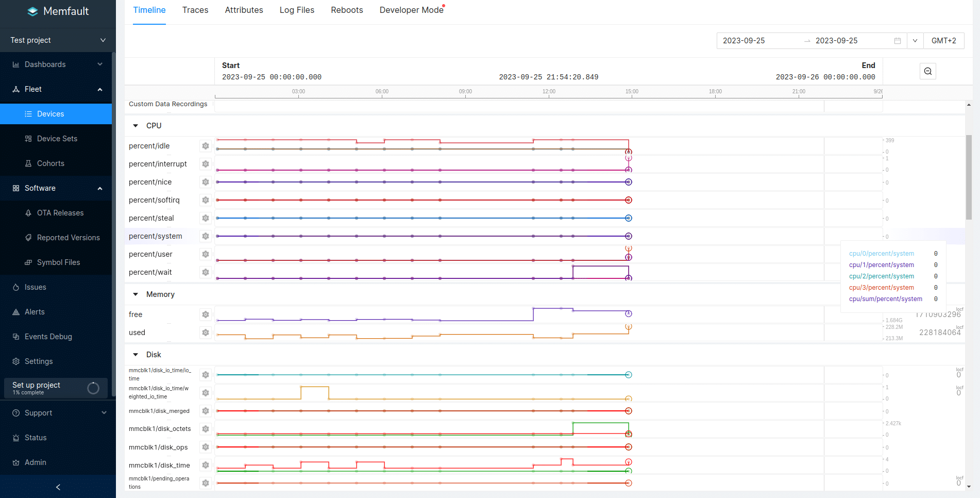Click the zoom out magnifier button
Screen dimensions: 980x498
[x=928, y=71]
